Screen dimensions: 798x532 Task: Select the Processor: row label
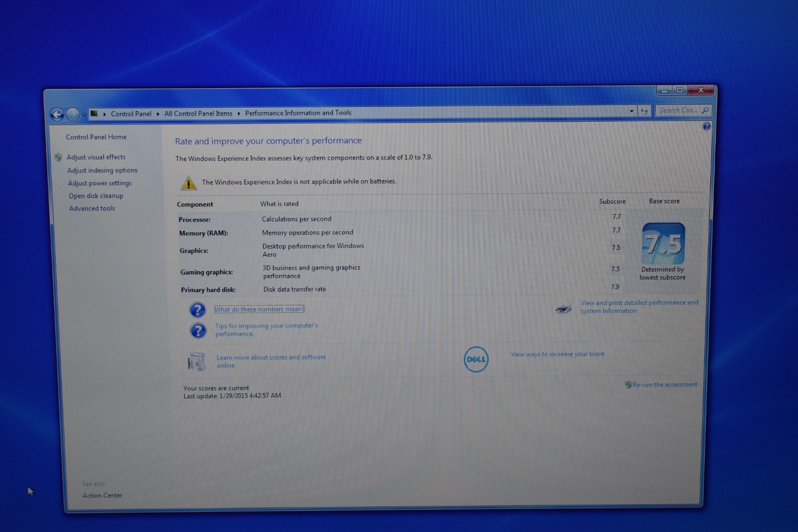[195, 219]
